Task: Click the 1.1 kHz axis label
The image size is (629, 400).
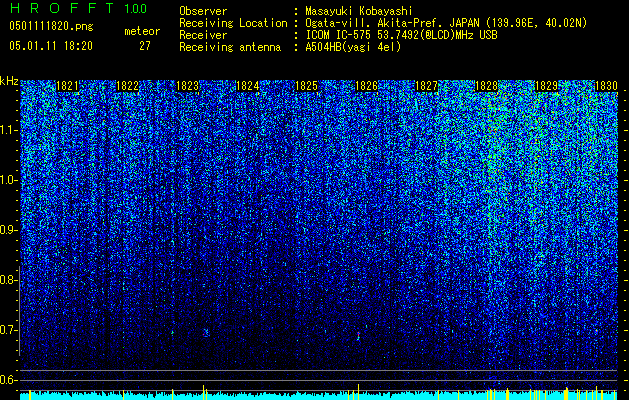Action: [x=9, y=130]
